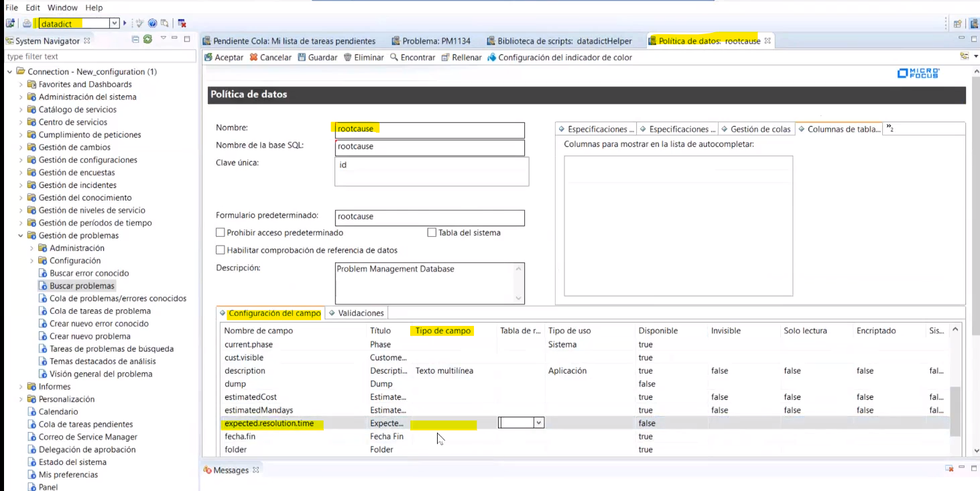Click inside the Nombre field showing rootcause
The width and height of the screenshot is (980, 491).
coord(429,128)
